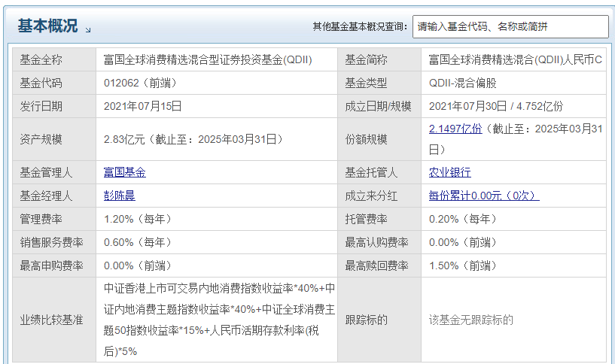Select the fund full name 富国全球消费精选混合型证券投资基金(QDII)

[x=208, y=59]
